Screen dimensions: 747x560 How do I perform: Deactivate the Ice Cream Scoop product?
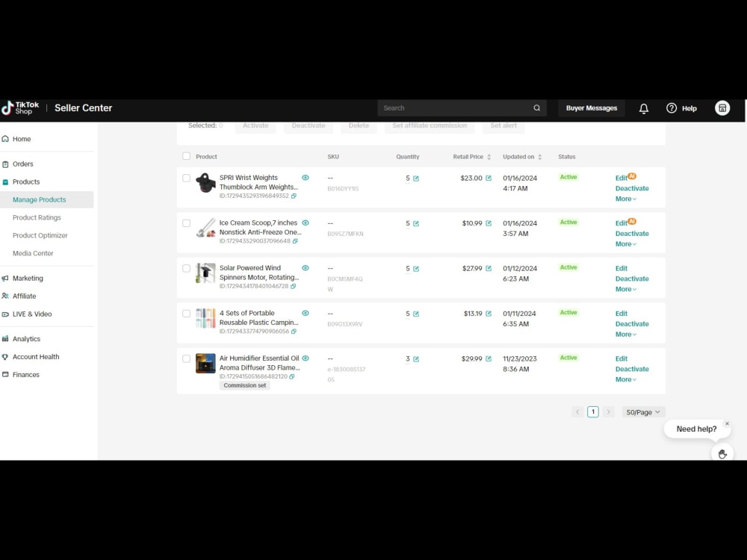[632, 234]
